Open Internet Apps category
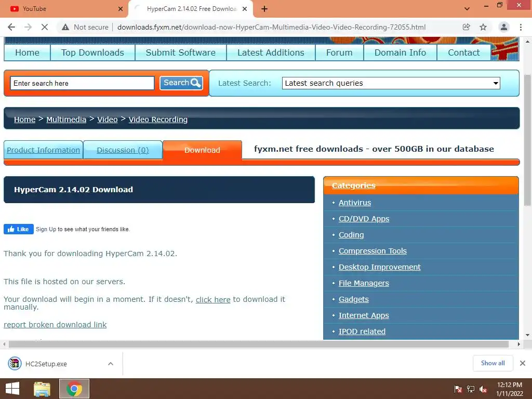Viewport: 532px width, 399px height. pos(364,315)
